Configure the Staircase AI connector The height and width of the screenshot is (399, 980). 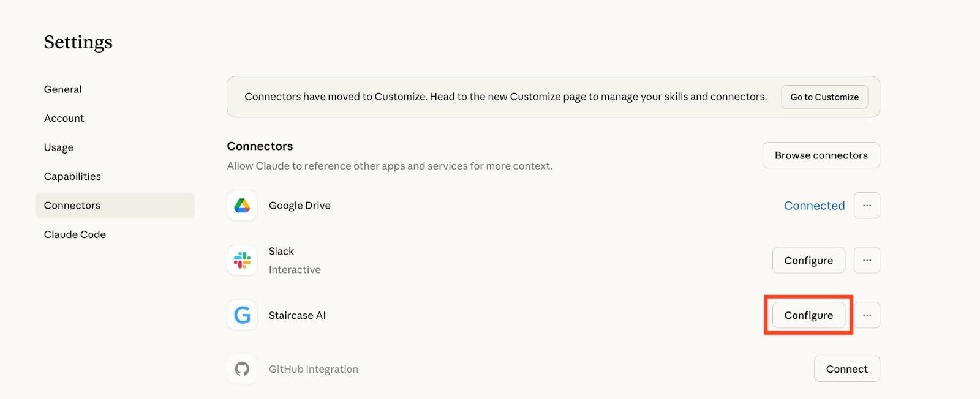[x=809, y=315]
